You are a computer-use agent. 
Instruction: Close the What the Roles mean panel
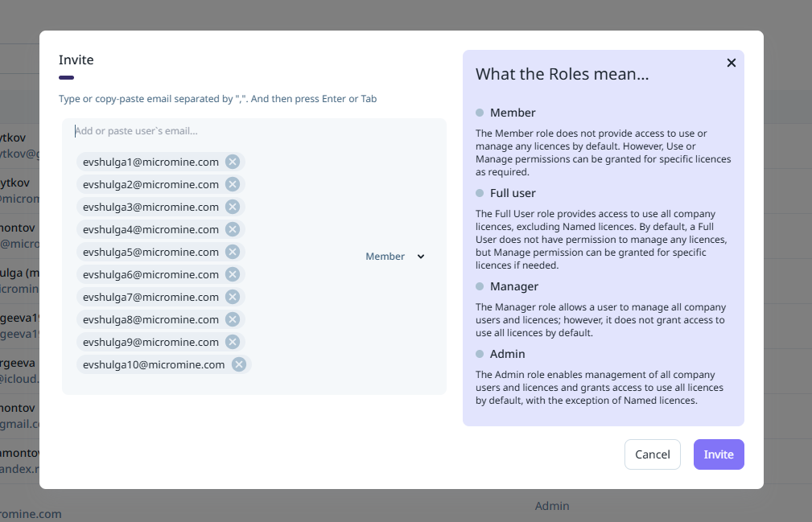[731, 63]
